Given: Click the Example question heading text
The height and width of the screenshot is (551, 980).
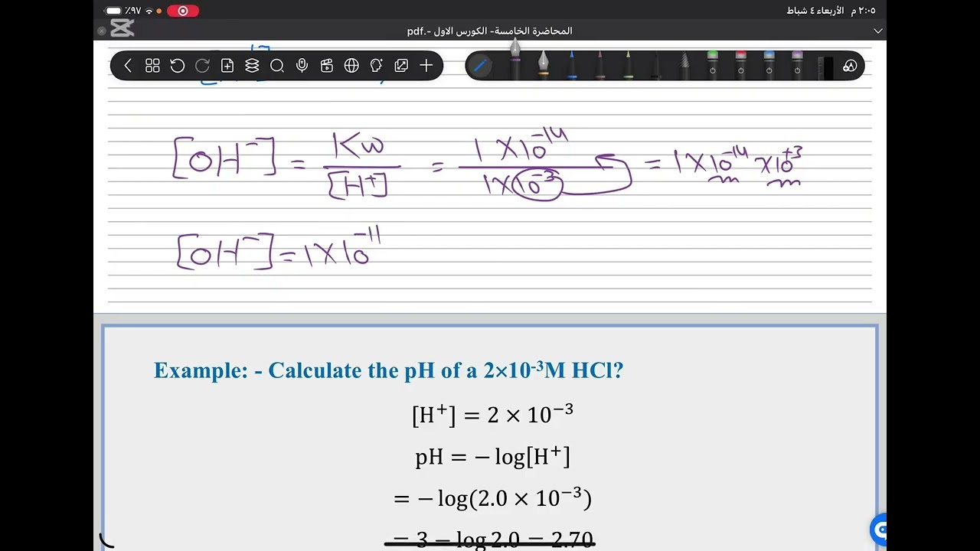Looking at the screenshot, I should click(388, 370).
